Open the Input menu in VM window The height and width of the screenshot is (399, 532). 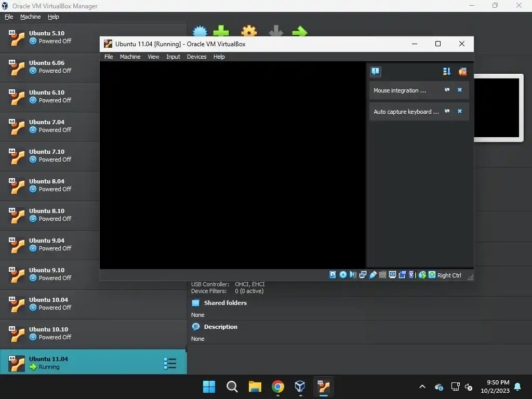coord(173,57)
